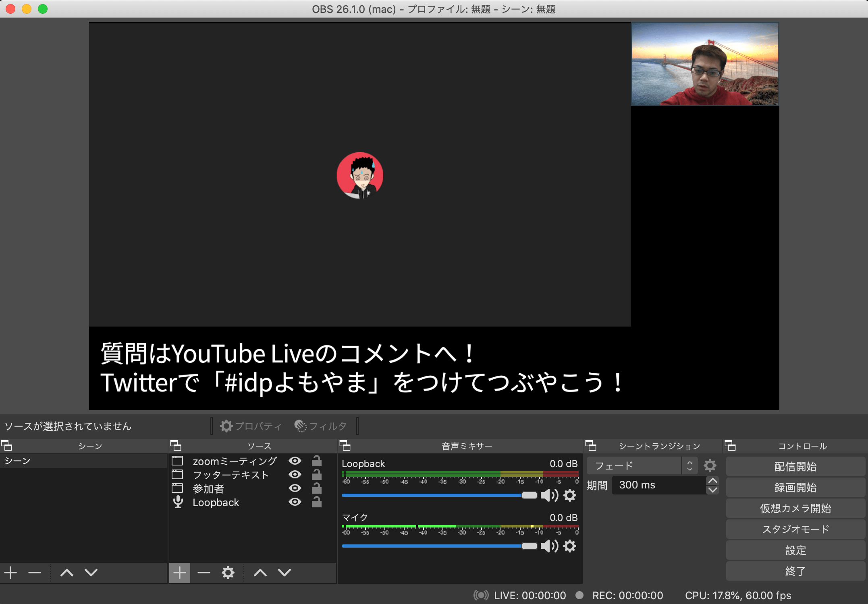
Task: Move source down in sources list
Action: click(284, 573)
